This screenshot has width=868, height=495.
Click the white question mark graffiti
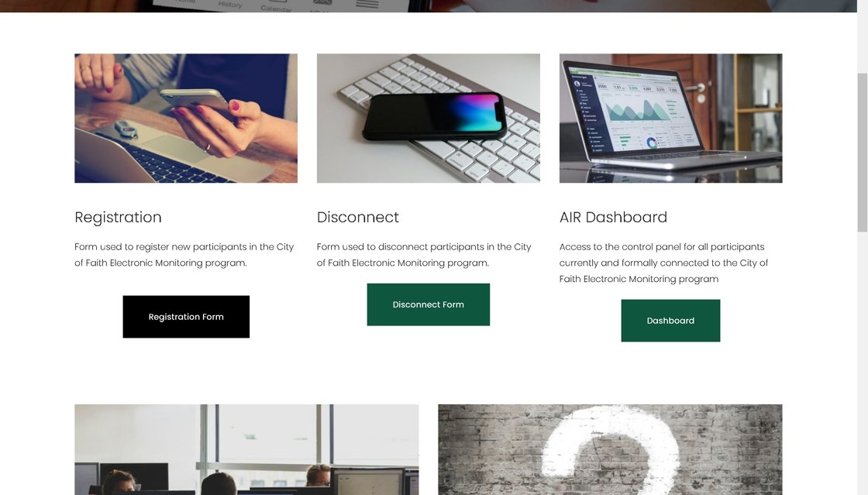(610, 448)
